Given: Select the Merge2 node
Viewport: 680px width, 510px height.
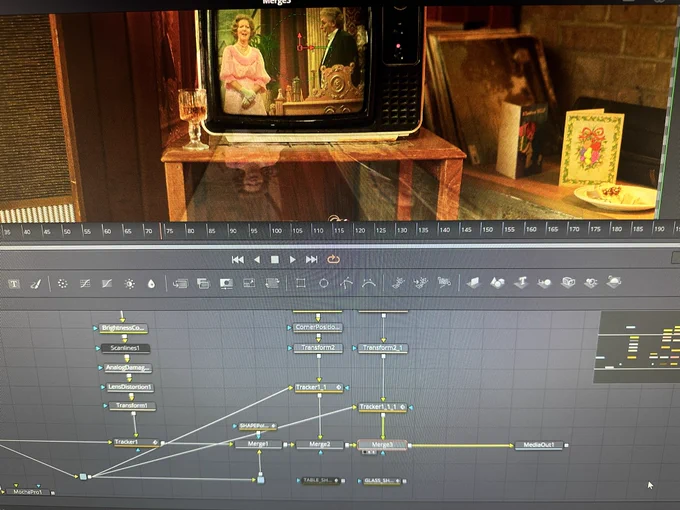Looking at the screenshot, I should [320, 445].
